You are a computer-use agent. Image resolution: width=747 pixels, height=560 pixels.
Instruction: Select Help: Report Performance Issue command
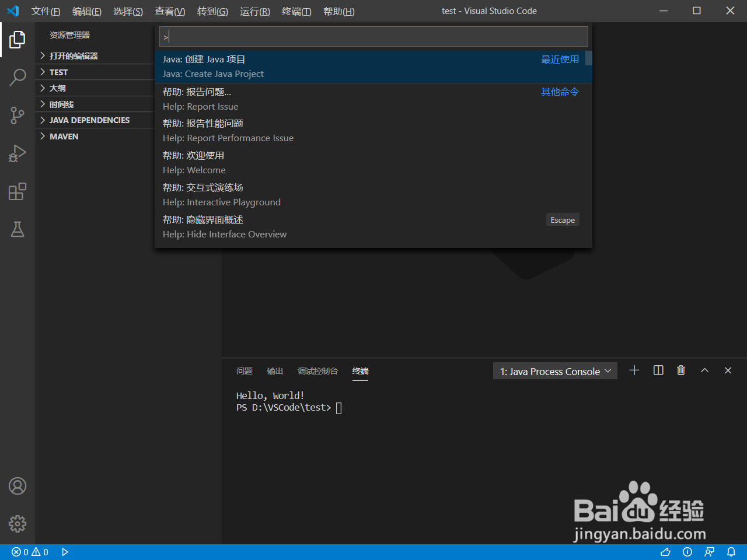coord(373,131)
